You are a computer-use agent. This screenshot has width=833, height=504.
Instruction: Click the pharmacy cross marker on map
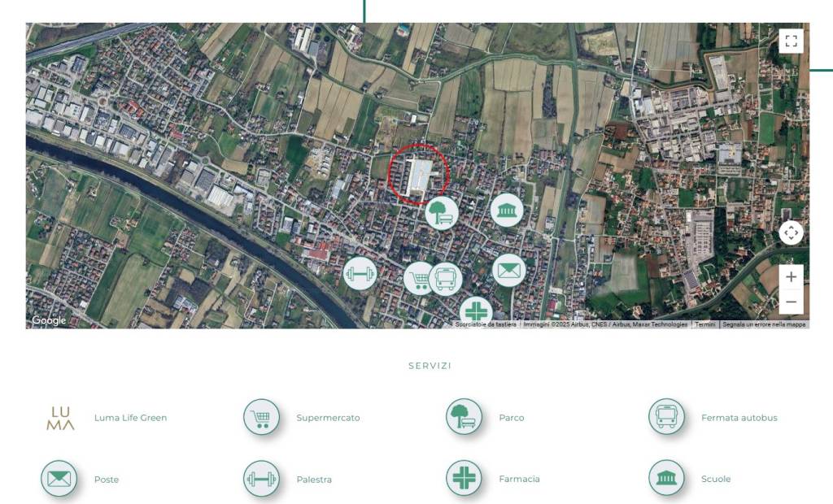point(476,313)
